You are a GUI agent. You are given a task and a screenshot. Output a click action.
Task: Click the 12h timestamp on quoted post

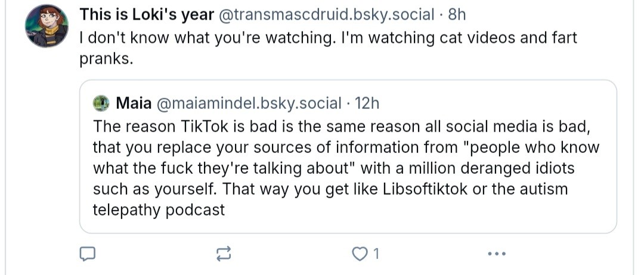pyautogui.click(x=367, y=104)
